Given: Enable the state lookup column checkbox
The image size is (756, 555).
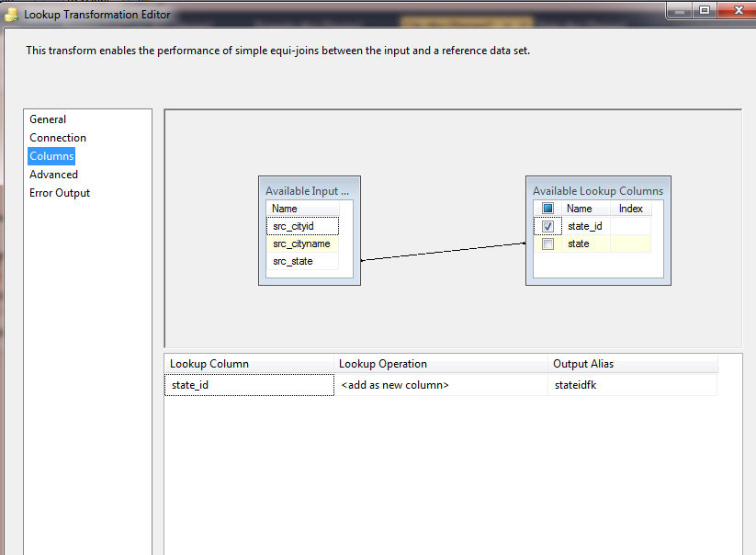Looking at the screenshot, I should [547, 244].
